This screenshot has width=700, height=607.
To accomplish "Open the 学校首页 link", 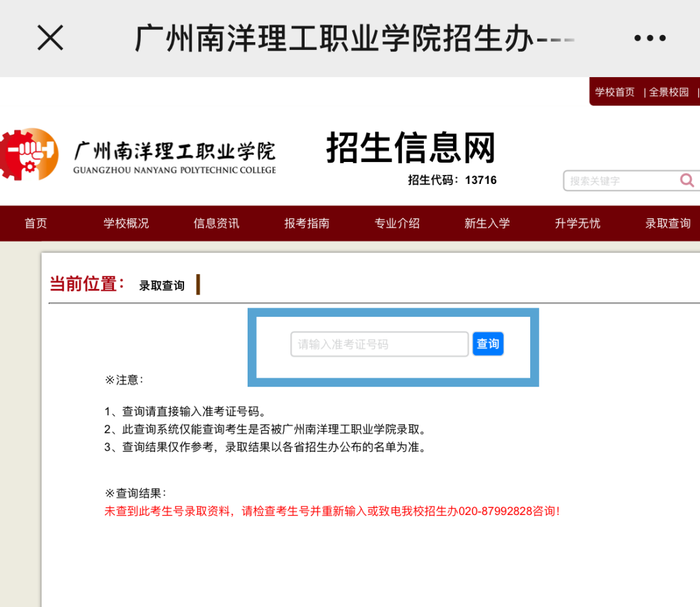I will click(x=614, y=91).
